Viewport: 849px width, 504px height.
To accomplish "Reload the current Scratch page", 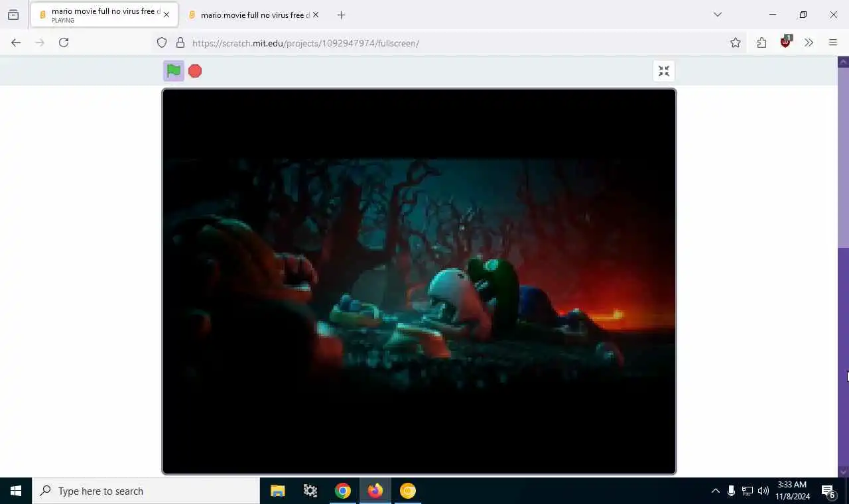I will pos(64,42).
